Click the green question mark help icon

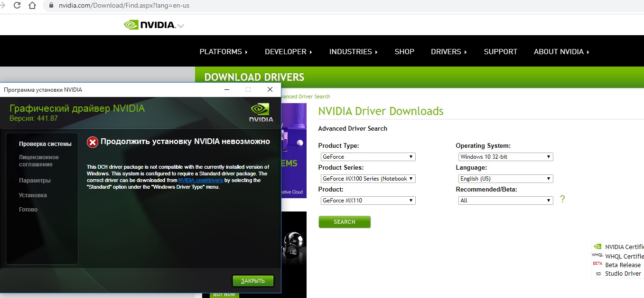pyautogui.click(x=562, y=199)
